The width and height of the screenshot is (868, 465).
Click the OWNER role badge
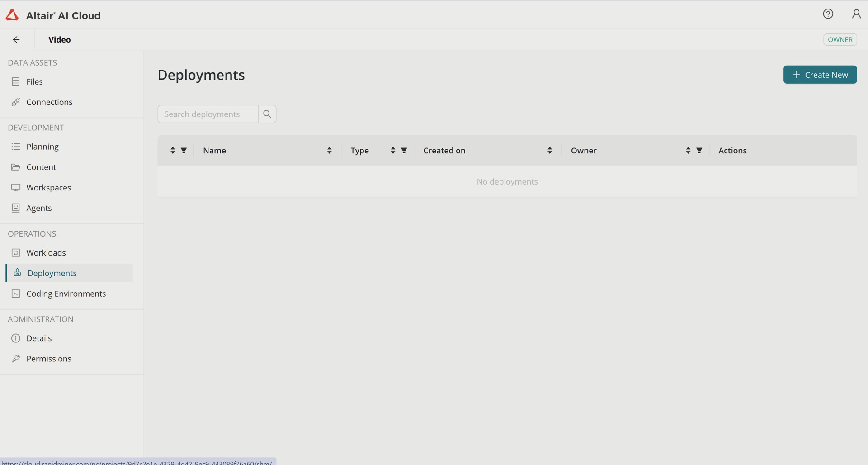point(840,40)
